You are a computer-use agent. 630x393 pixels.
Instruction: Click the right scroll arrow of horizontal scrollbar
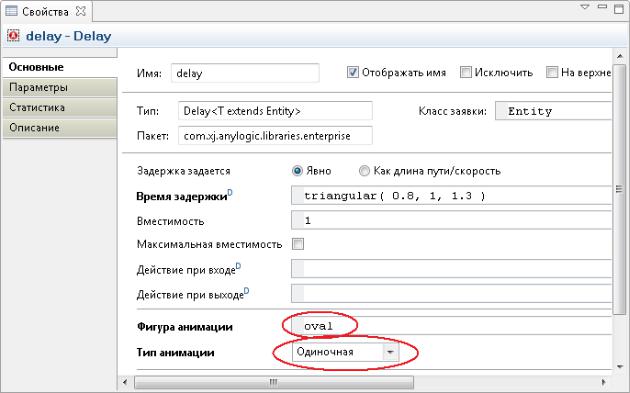click(603, 382)
